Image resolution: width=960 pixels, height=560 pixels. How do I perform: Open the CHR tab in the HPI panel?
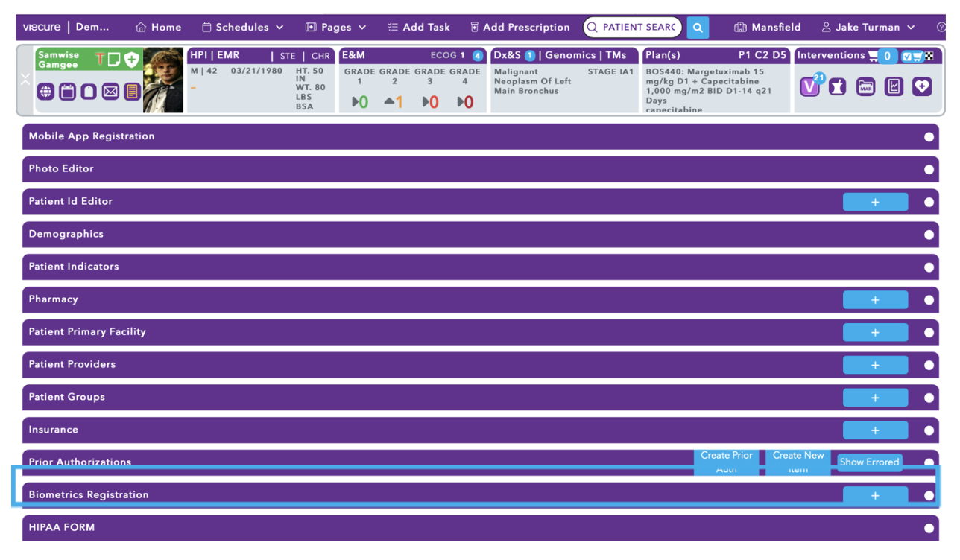(320, 56)
